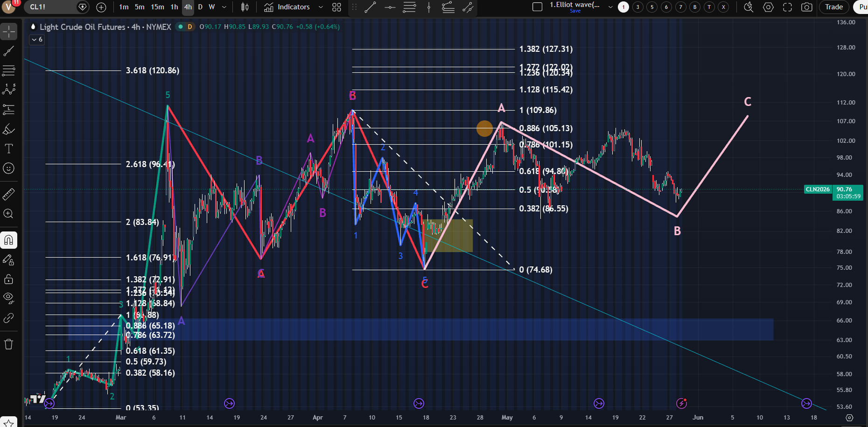Open the candlestick chart type menu

(x=245, y=7)
